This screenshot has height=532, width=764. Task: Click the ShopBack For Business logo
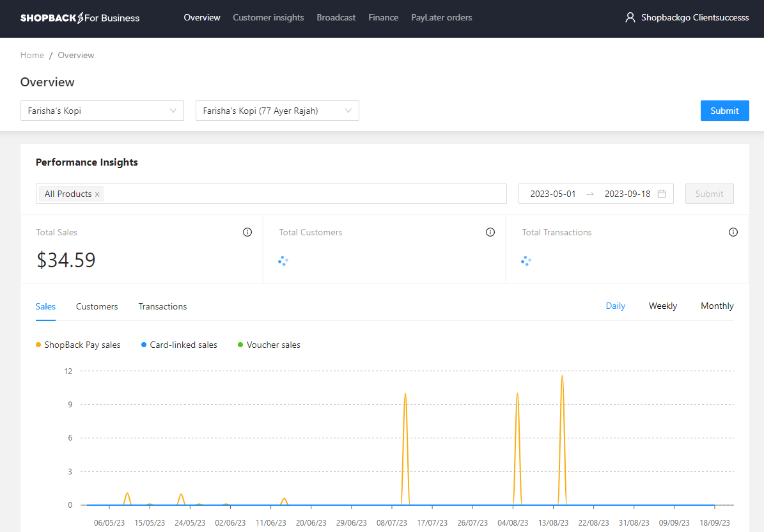(x=79, y=18)
